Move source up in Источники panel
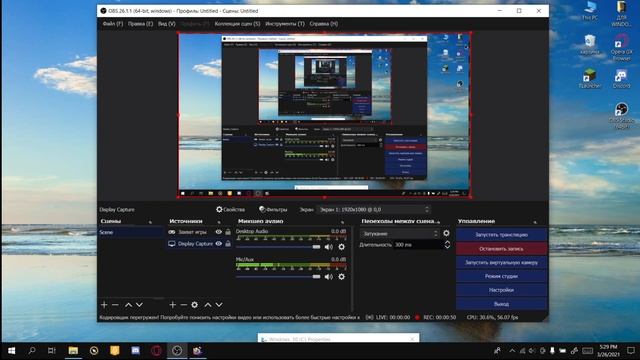640x360 pixels. point(208,304)
